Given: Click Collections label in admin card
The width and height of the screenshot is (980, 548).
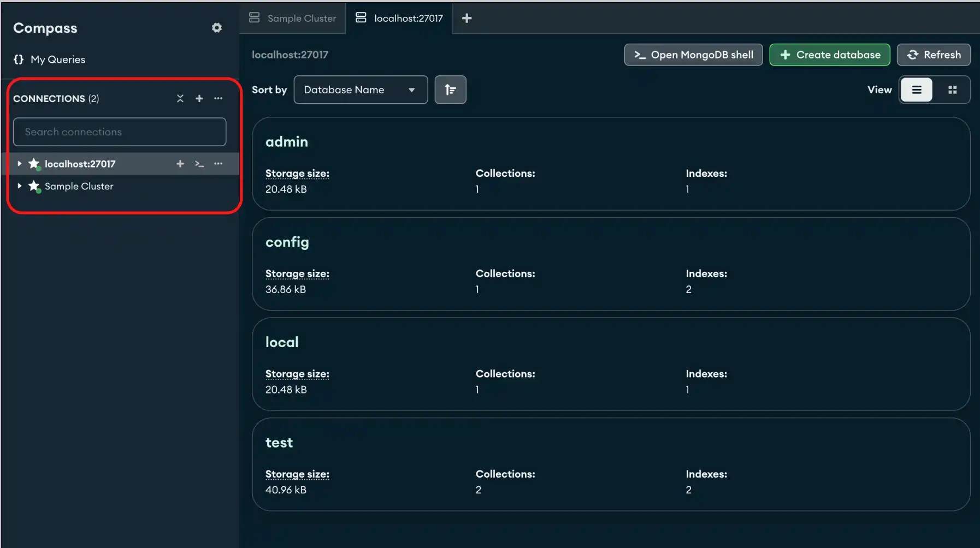Looking at the screenshot, I should pos(505,173).
